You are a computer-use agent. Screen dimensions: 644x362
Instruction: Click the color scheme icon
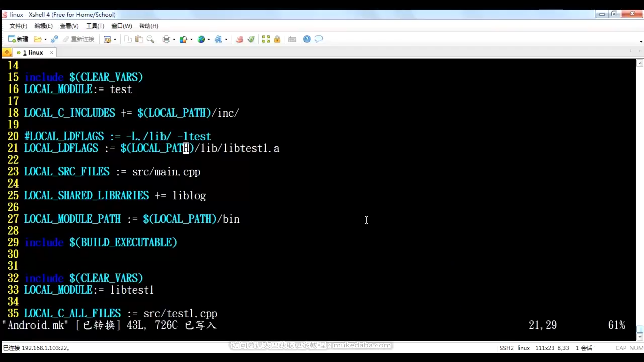click(x=184, y=39)
